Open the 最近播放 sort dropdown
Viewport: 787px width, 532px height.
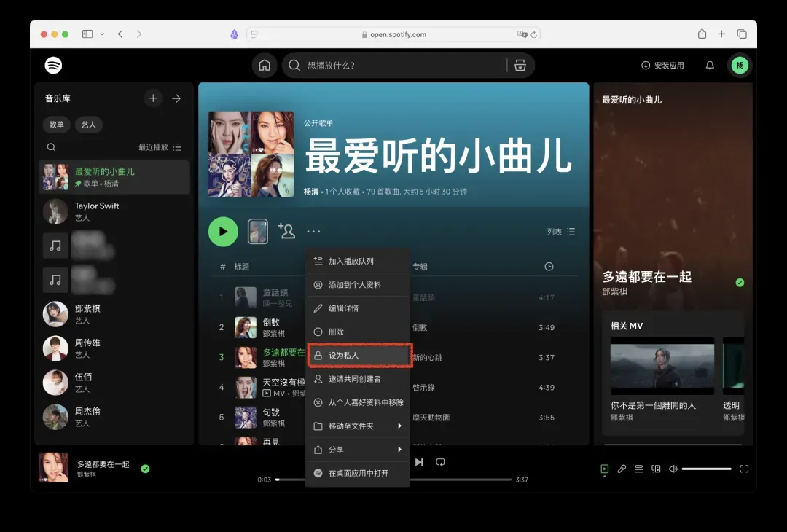160,147
